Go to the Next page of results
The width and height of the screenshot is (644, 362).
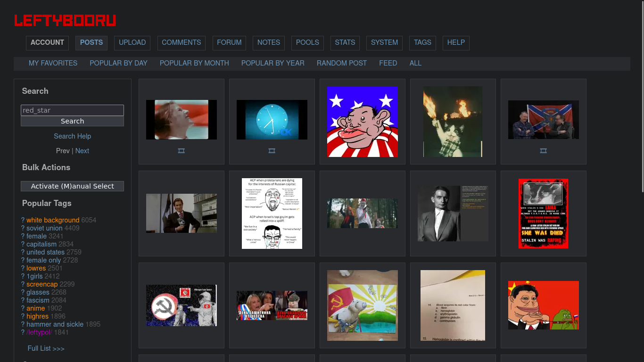pos(82,151)
